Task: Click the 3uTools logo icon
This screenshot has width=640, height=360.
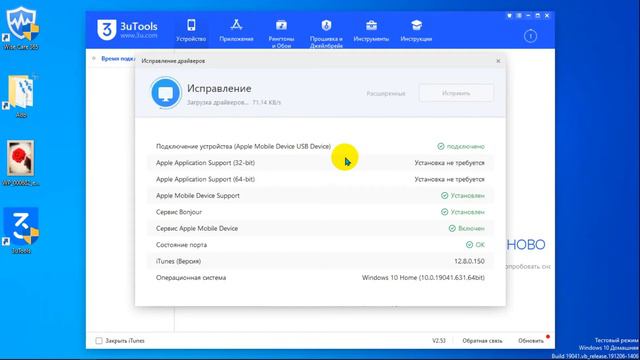Action: 107,30
